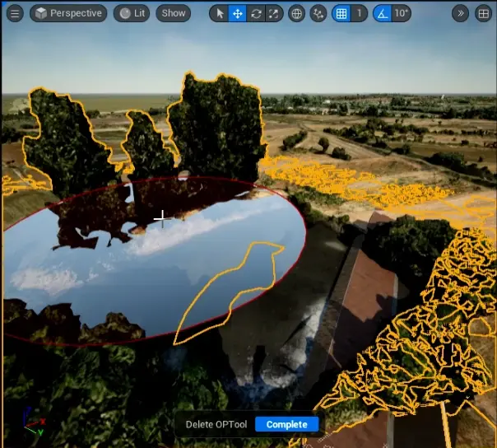Toggle surface snapping icon
This screenshot has height=448, width=497.
(x=318, y=13)
